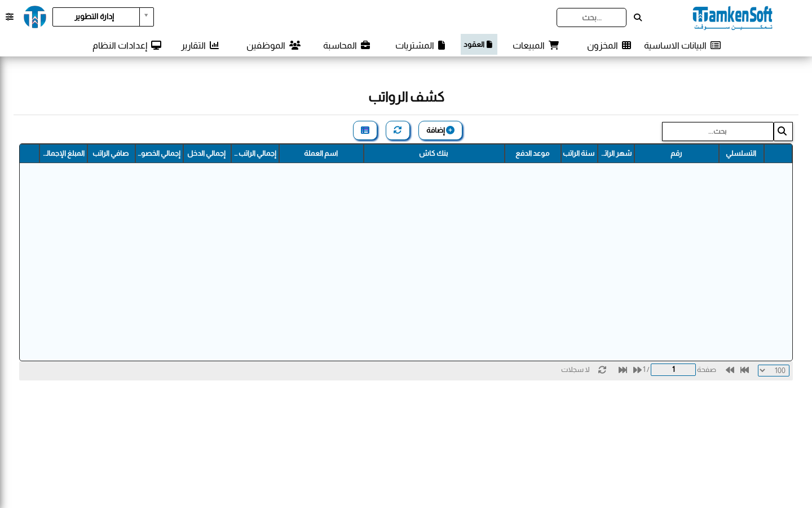812x508 pixels.
Task: Open the إعدادات النظام menu
Action: (127, 45)
